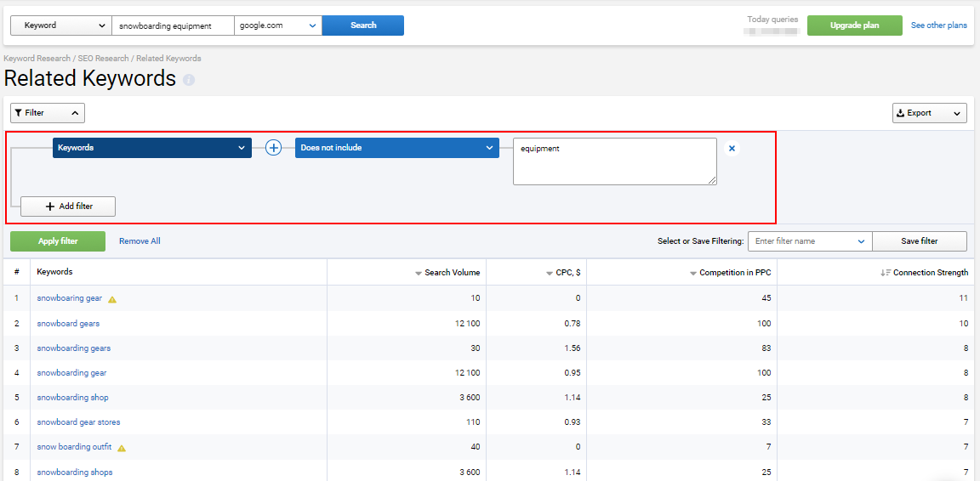Image resolution: width=980 pixels, height=481 pixels.
Task: Go to SEO Research breadcrumb
Action: tap(103, 58)
